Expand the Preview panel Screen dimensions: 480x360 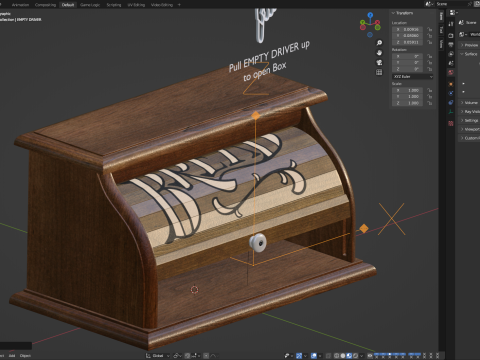pyautogui.click(x=469, y=45)
